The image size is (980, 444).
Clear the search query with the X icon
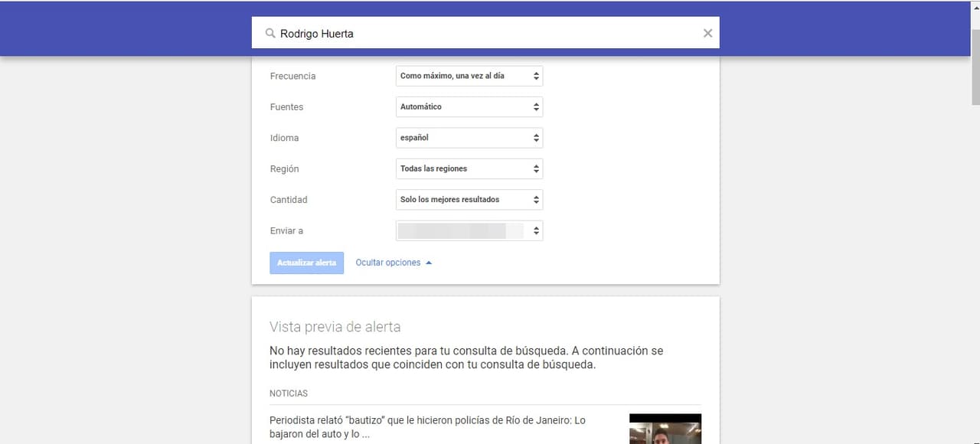click(x=707, y=33)
